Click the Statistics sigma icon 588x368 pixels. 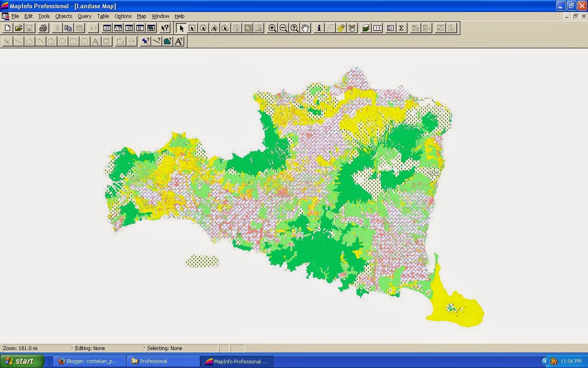pyautogui.click(x=401, y=28)
